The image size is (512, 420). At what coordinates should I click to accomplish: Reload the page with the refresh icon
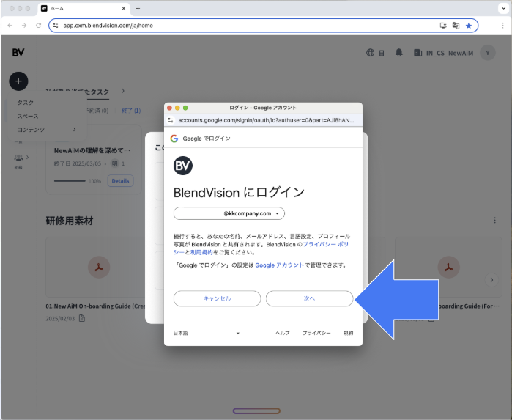(39, 26)
